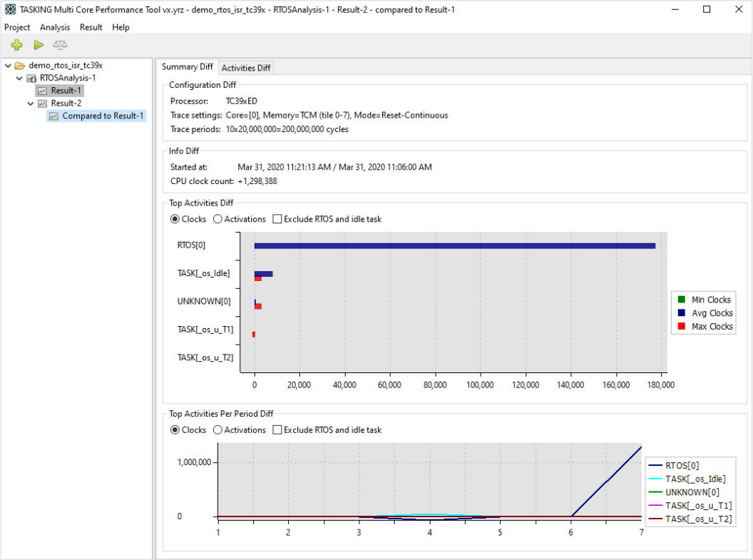Screen dimensions: 753x560
Task: Maximize the application window
Action: (x=707, y=9)
